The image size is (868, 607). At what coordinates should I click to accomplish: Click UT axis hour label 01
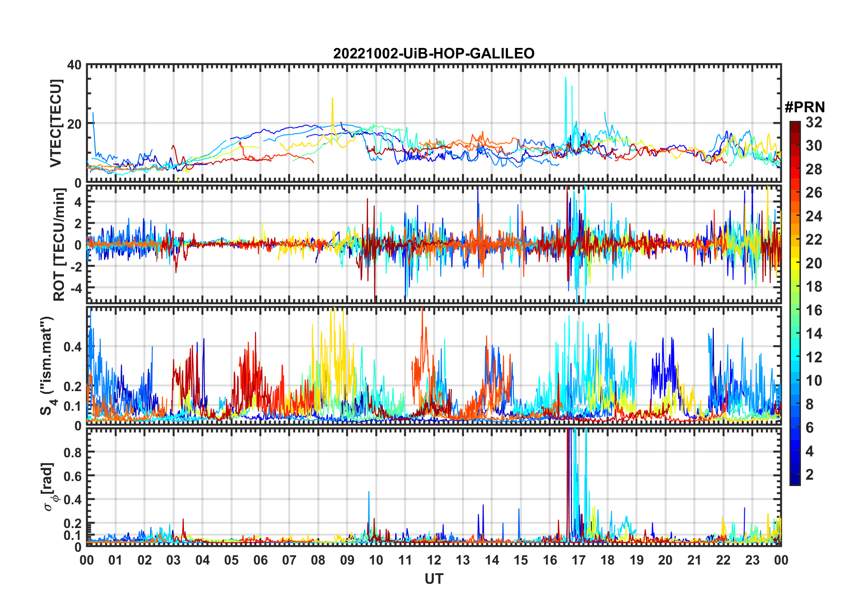tap(115, 560)
